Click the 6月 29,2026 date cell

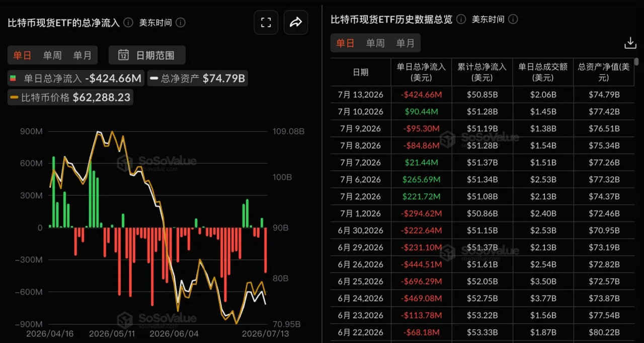pos(361,247)
